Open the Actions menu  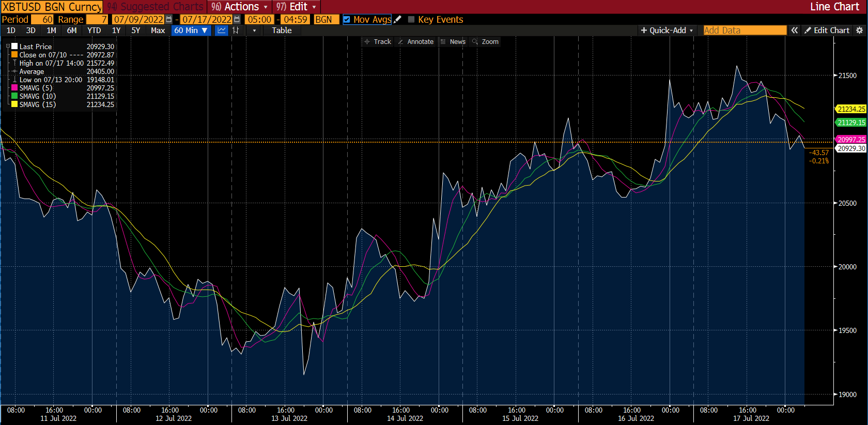(240, 7)
